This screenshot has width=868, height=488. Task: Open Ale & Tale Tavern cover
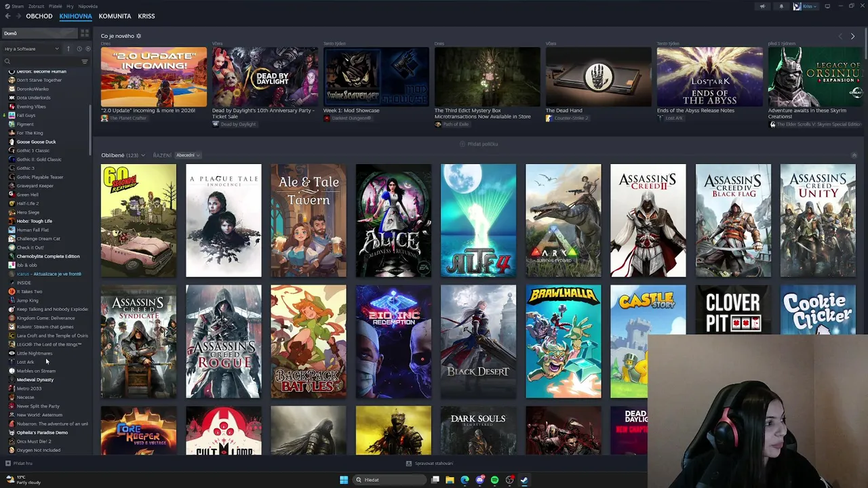coord(309,220)
